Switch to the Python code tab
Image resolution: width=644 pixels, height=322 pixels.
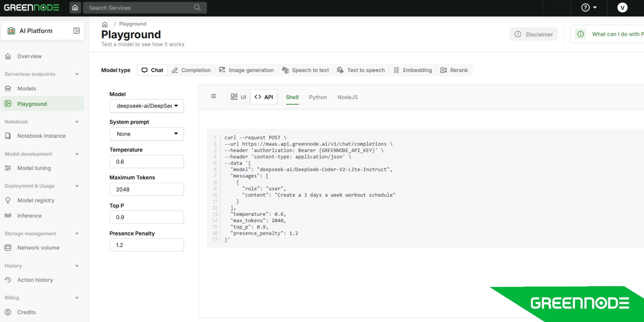[x=318, y=97]
